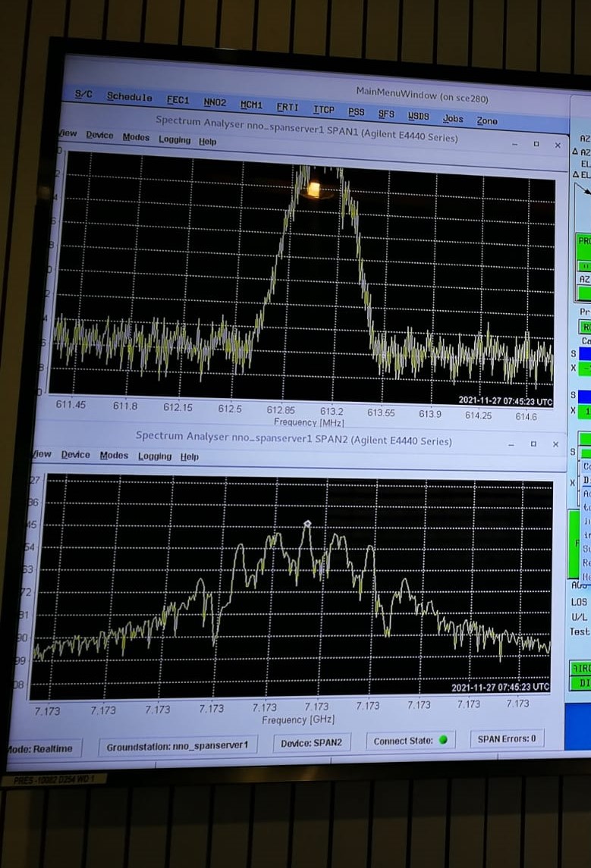The width and height of the screenshot is (591, 868).
Task: Open the USDS menu
Action: pyautogui.click(x=419, y=116)
